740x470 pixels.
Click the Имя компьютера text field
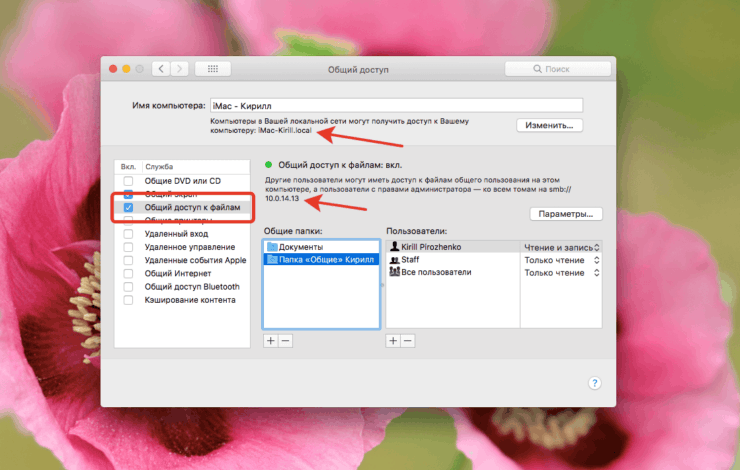395,105
